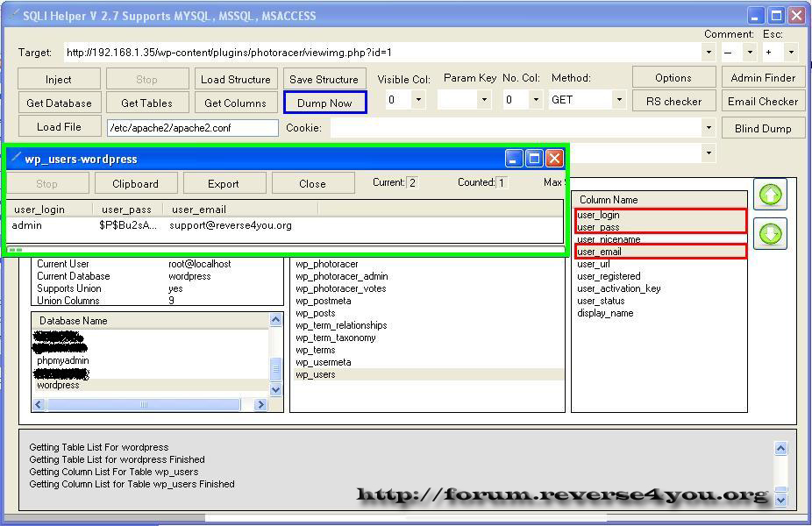Expand the Cookie dropdown
Viewport: 812px width, 526px height.
tap(709, 127)
